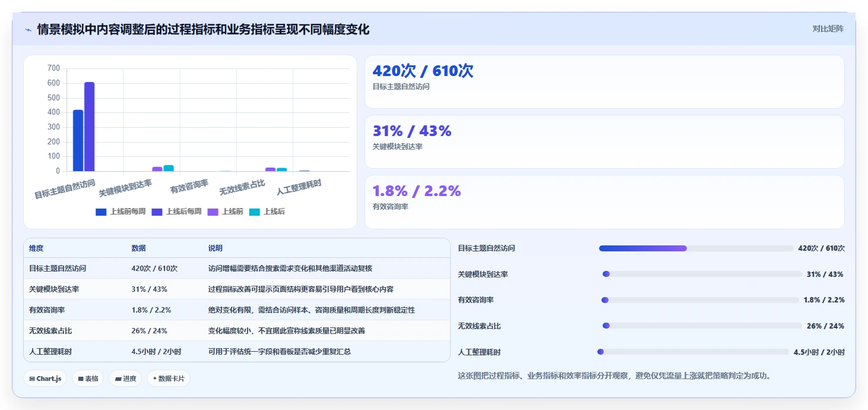This screenshot has width=868, height=410.
Task: Click the 有效咨询率 chart axis label
Action: click(x=189, y=187)
